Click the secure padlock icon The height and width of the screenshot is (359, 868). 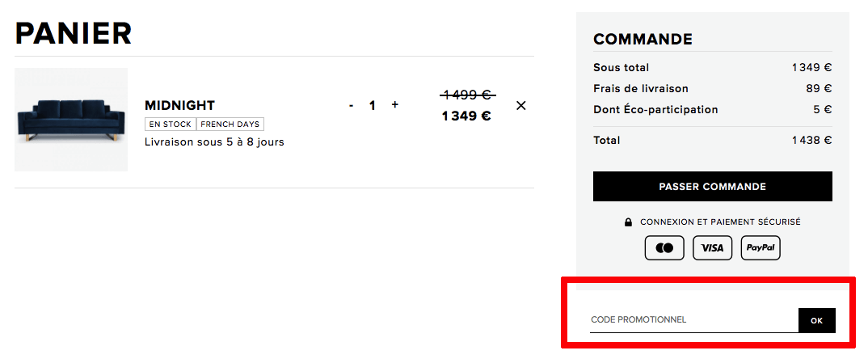click(628, 222)
